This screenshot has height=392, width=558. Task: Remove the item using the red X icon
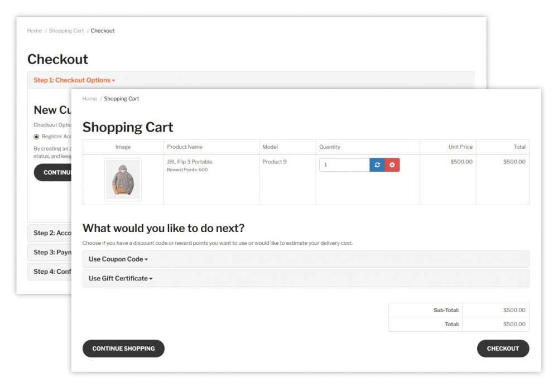(392, 165)
